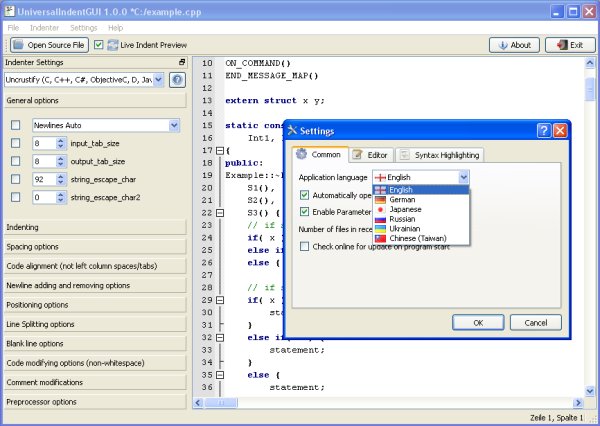
Task: Confirm settings with OK button
Action: point(478,323)
